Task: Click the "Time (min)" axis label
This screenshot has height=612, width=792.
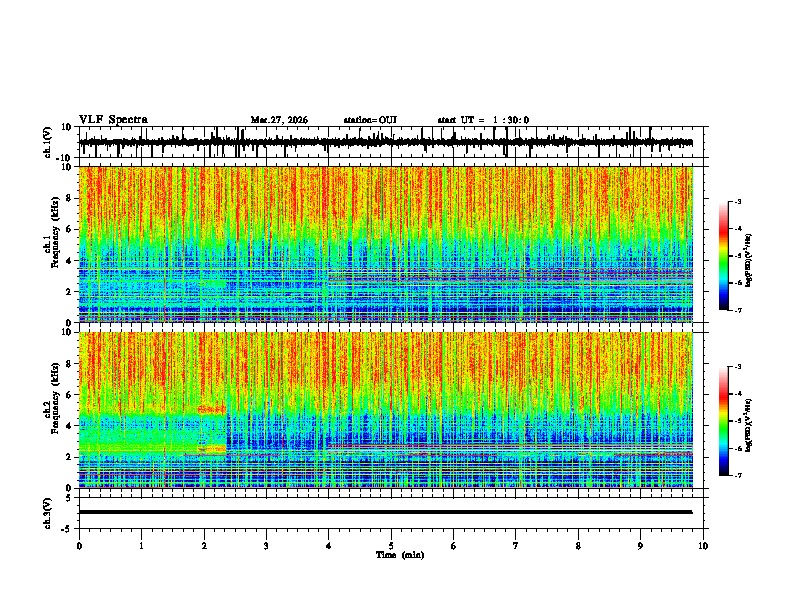Action: [x=400, y=555]
